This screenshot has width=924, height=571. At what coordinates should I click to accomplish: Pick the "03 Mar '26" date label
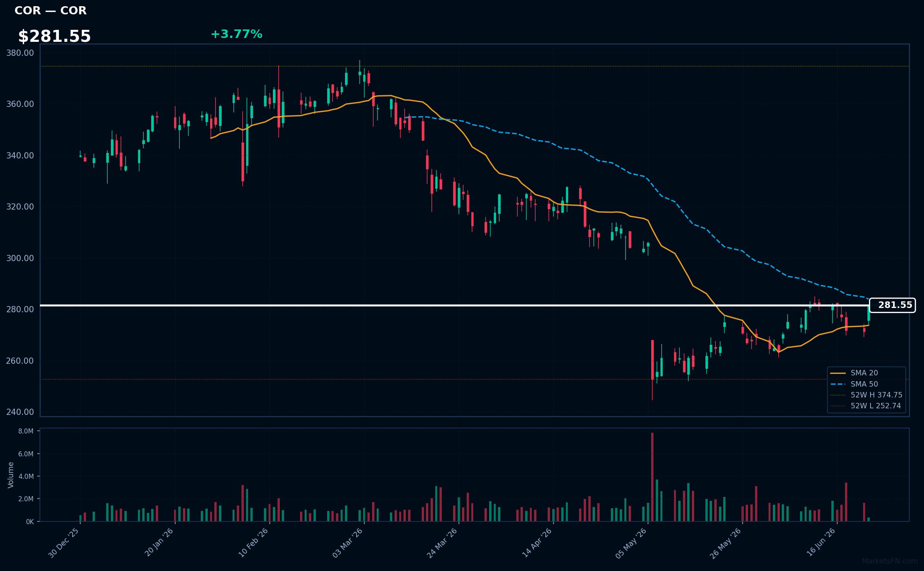348,543
